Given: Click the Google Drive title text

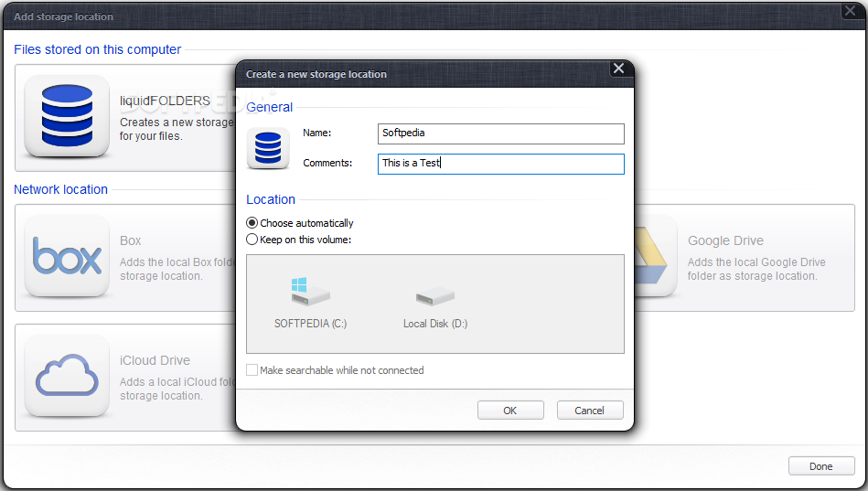Looking at the screenshot, I should [725, 240].
